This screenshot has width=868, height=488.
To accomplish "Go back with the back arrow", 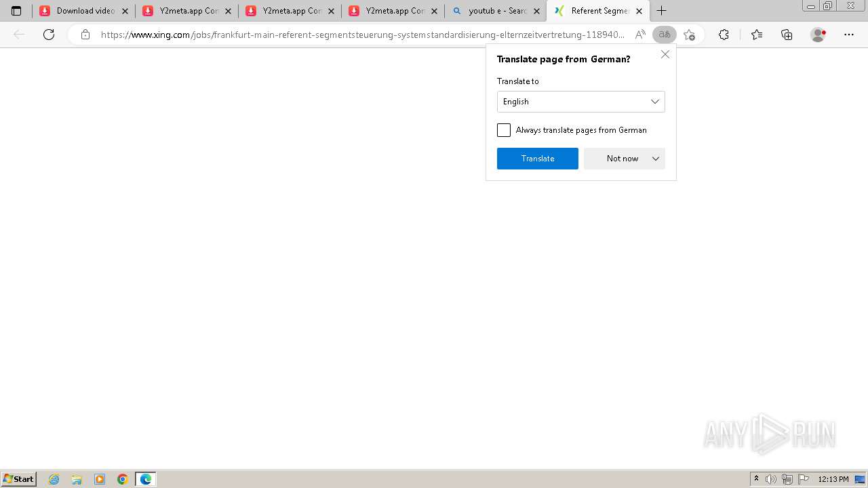I will click(20, 35).
